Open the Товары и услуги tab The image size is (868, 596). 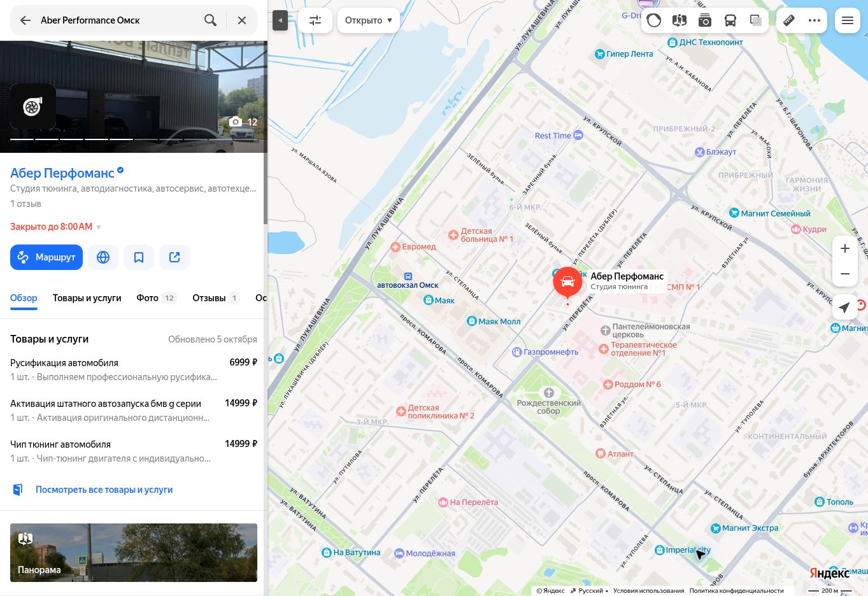point(87,298)
